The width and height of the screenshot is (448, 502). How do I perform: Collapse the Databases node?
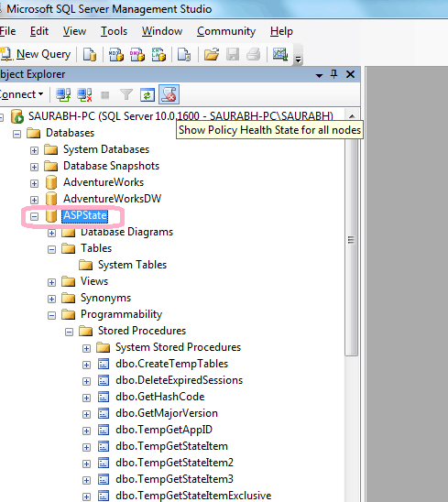[17, 134]
